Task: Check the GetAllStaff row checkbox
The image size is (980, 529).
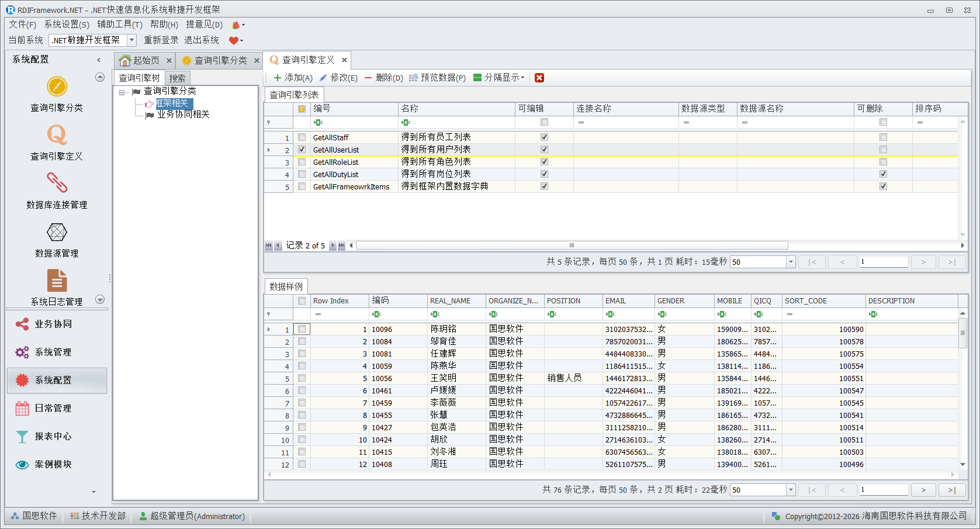Action: point(302,137)
